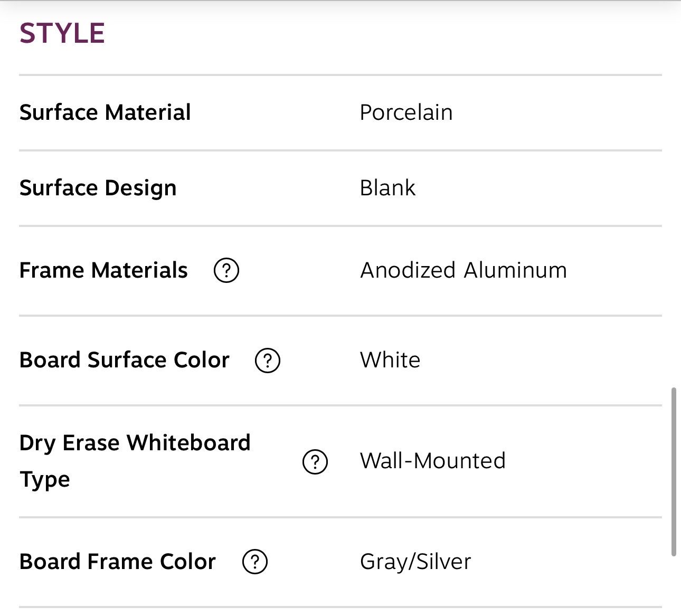Viewport: 681px width, 616px height.
Task: Click the scrollbar track above the thumb
Action: click(673, 211)
